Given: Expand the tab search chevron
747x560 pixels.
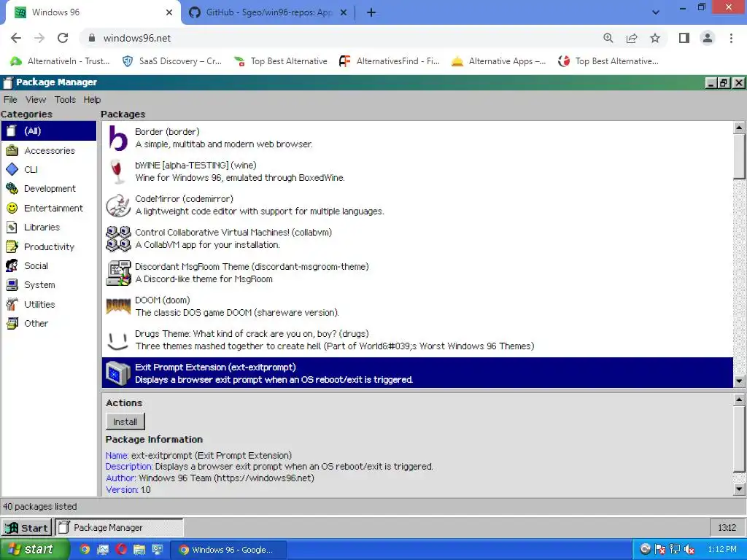Looking at the screenshot, I should (x=656, y=12).
